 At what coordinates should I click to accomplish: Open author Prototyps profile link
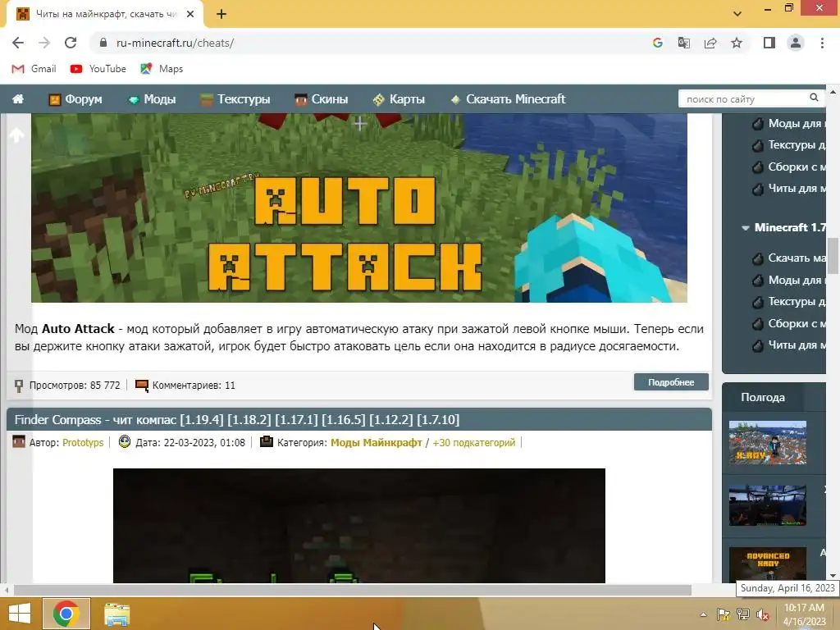(x=83, y=442)
